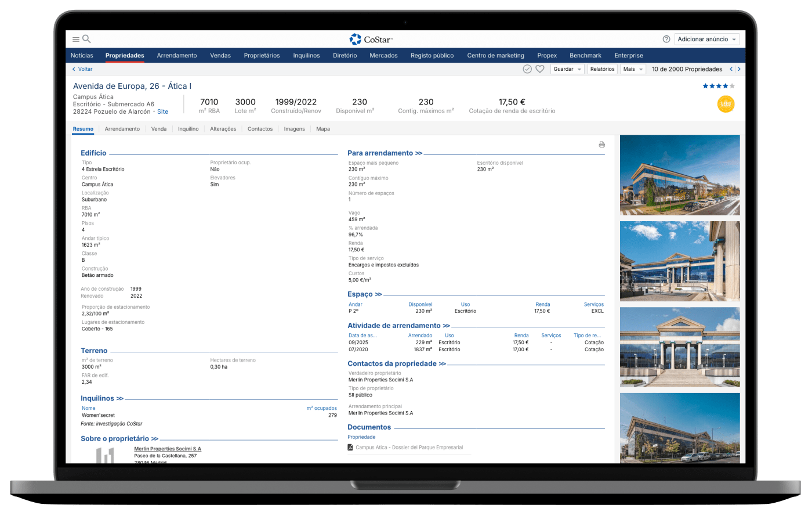Viewport: 812px width, 519px height.
Task: Click the print icon in summary
Action: point(601,145)
